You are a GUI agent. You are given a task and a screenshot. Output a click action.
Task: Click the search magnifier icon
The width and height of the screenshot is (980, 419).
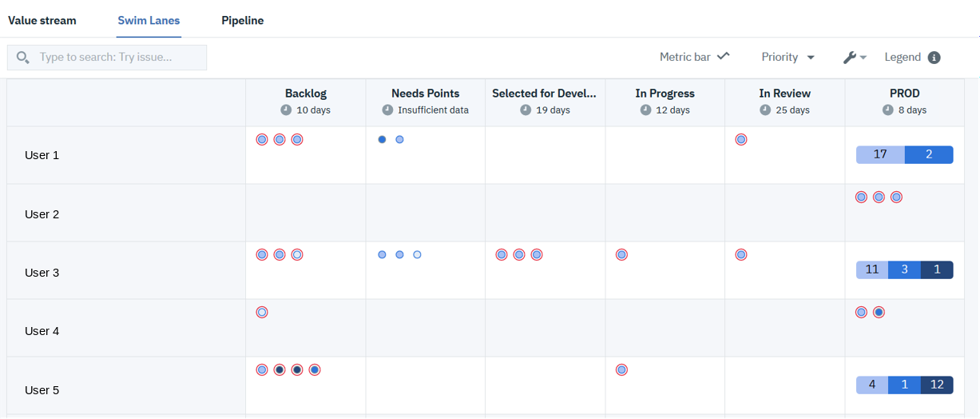click(x=22, y=58)
